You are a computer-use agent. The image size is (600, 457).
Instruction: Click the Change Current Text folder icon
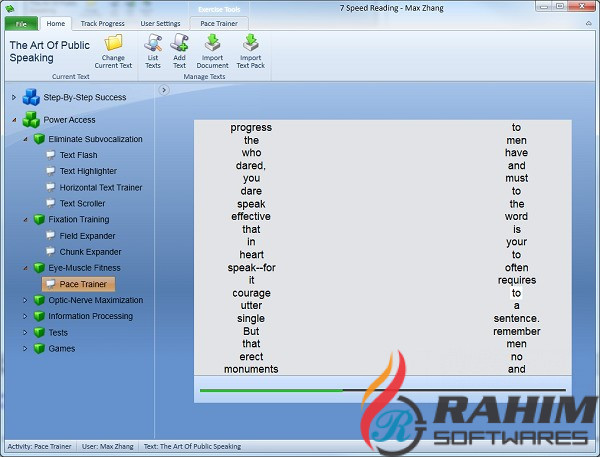113,44
